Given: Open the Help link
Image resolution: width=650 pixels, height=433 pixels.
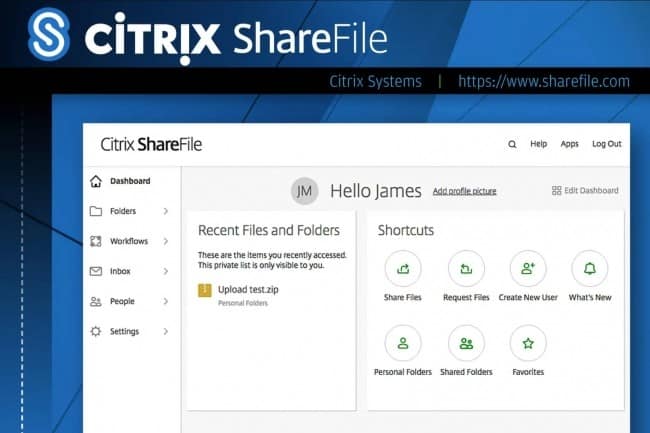Looking at the screenshot, I should click(x=538, y=144).
